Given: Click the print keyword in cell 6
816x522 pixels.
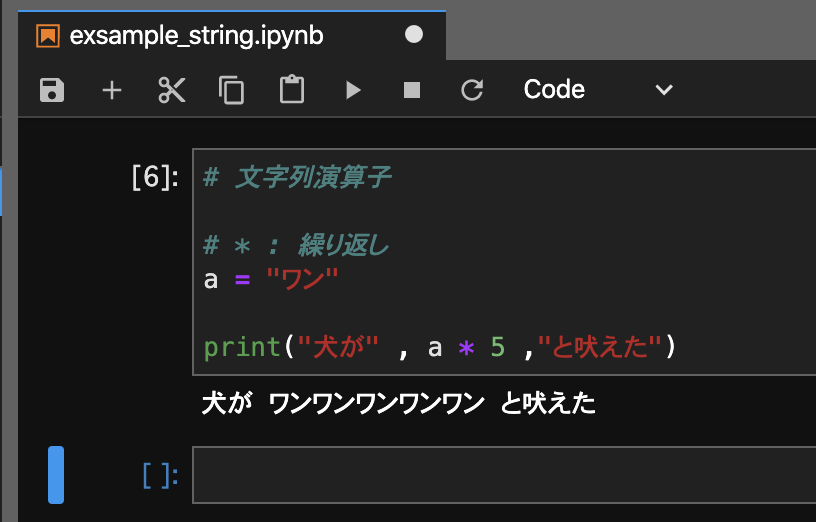Looking at the screenshot, I should tap(242, 347).
